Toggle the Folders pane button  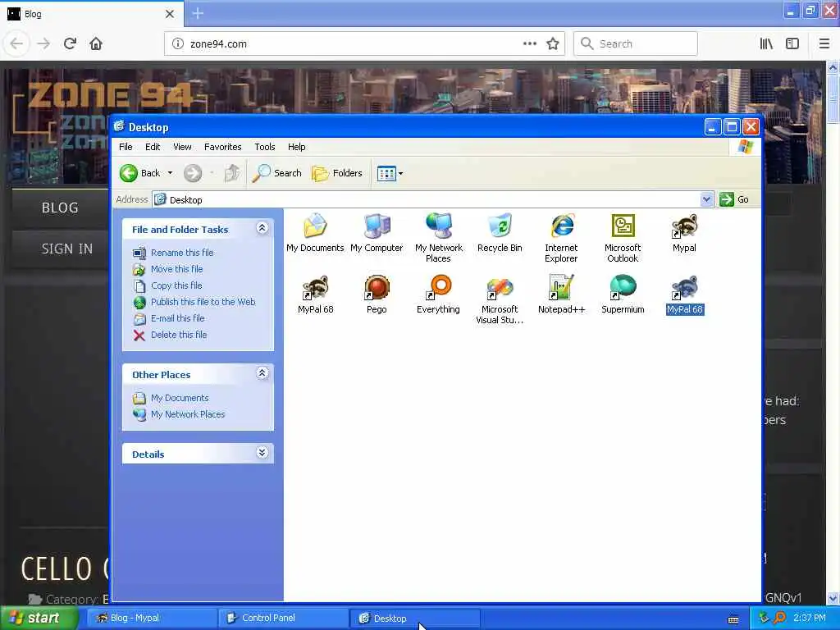[337, 173]
